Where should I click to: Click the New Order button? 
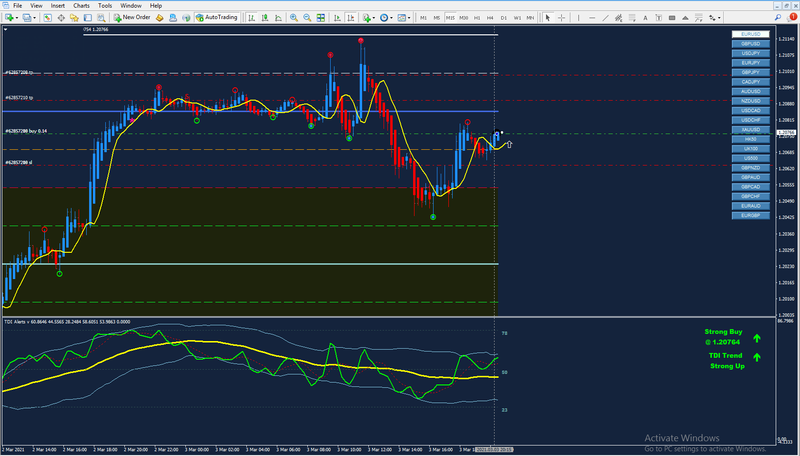point(132,18)
